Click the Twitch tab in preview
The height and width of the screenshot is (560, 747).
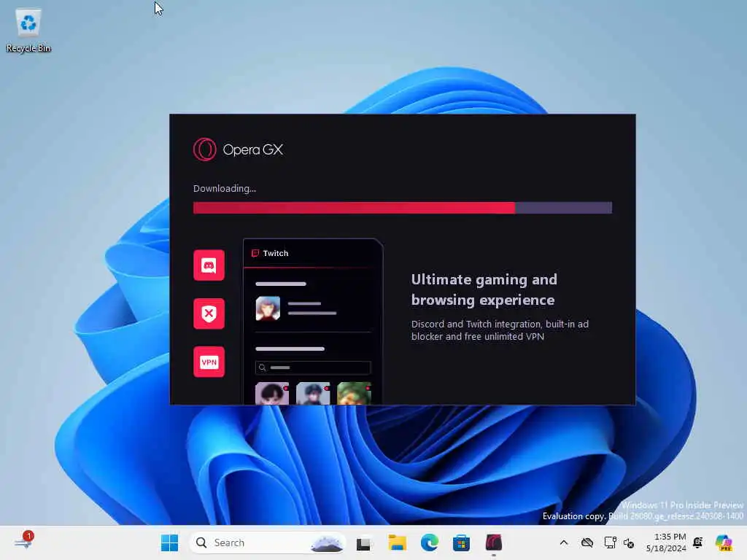coord(270,253)
